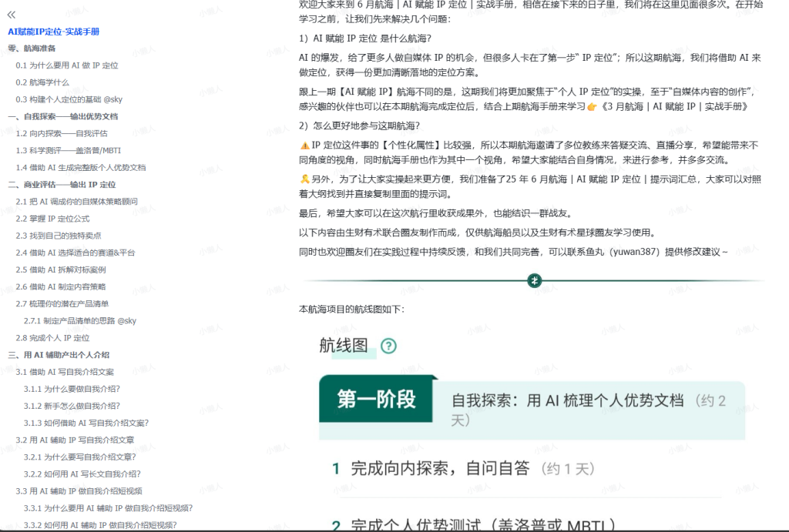Select 3.2 用 AI 辅助 IP 写自我介绍文章
The height and width of the screenshot is (532, 789).
[x=75, y=440]
